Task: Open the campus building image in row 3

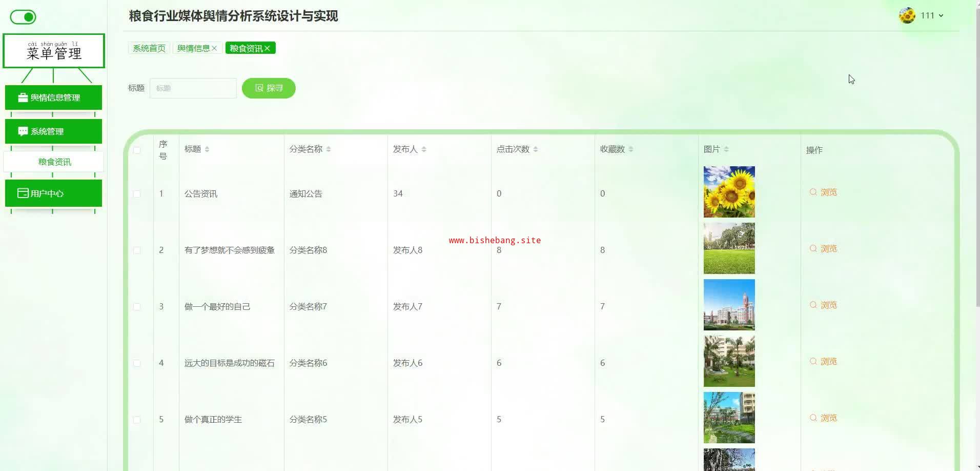Action: [729, 305]
